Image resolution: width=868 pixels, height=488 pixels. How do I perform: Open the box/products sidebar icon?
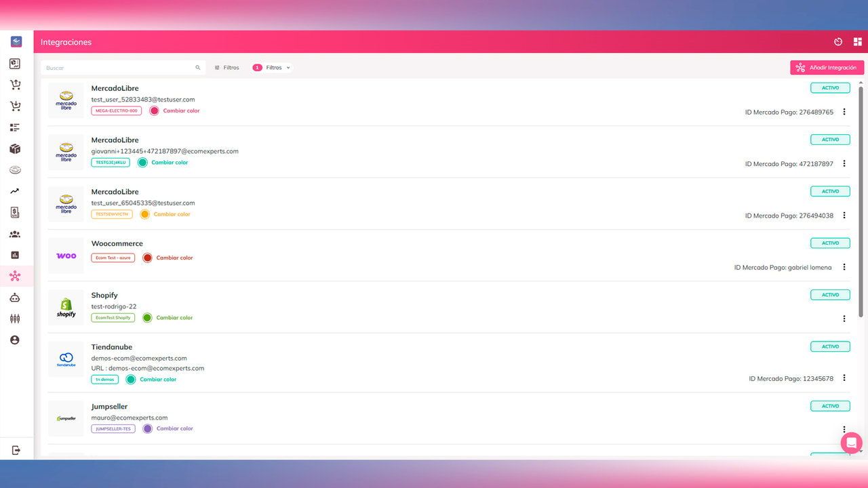pyautogui.click(x=15, y=149)
